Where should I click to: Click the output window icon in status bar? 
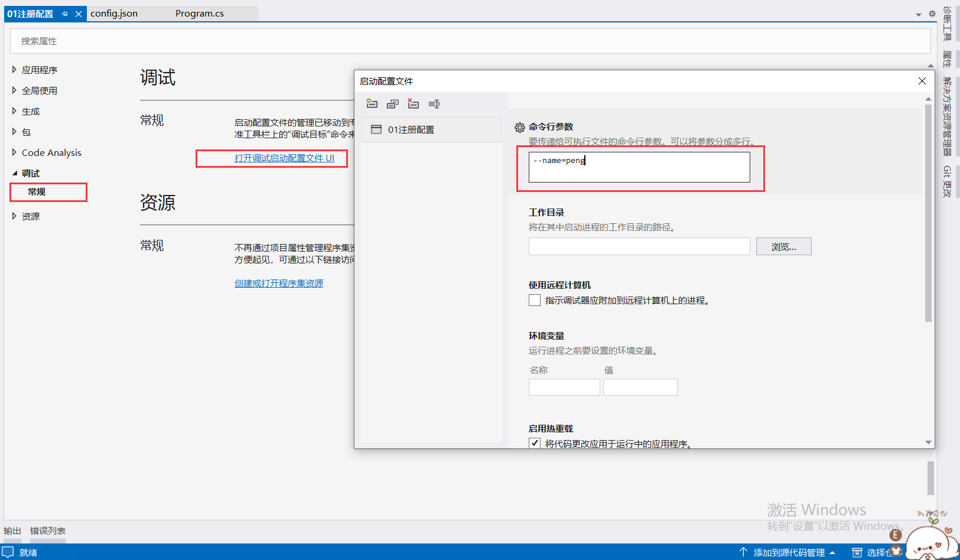click(x=8, y=552)
